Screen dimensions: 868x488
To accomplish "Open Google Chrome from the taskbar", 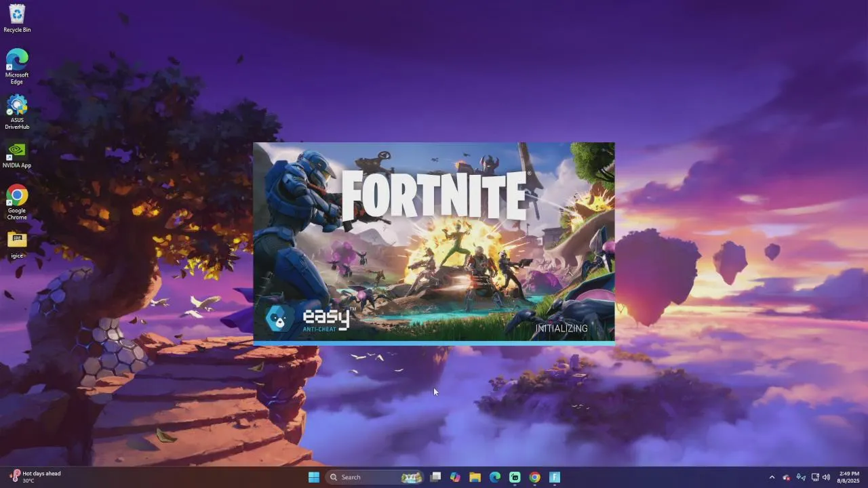I will coord(534,477).
